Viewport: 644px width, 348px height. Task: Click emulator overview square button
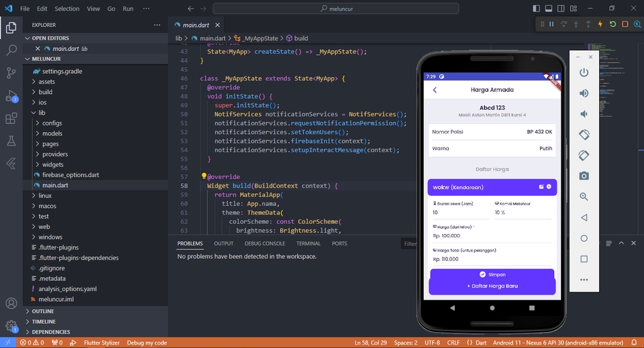(x=584, y=259)
